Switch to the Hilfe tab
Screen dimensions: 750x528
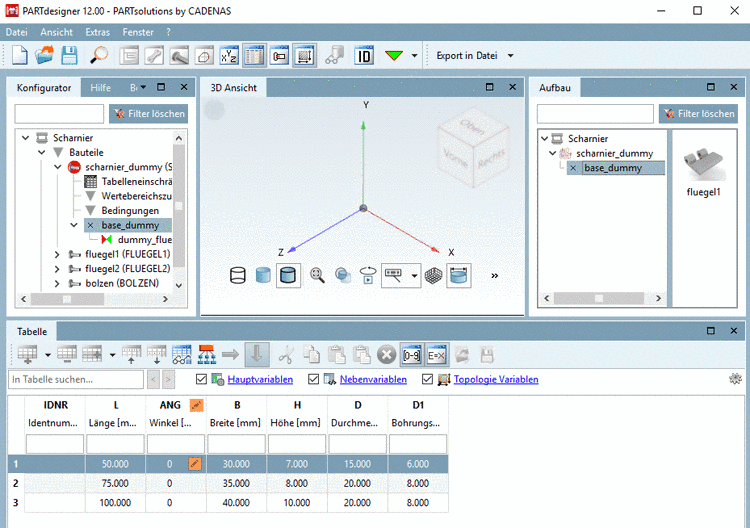100,88
